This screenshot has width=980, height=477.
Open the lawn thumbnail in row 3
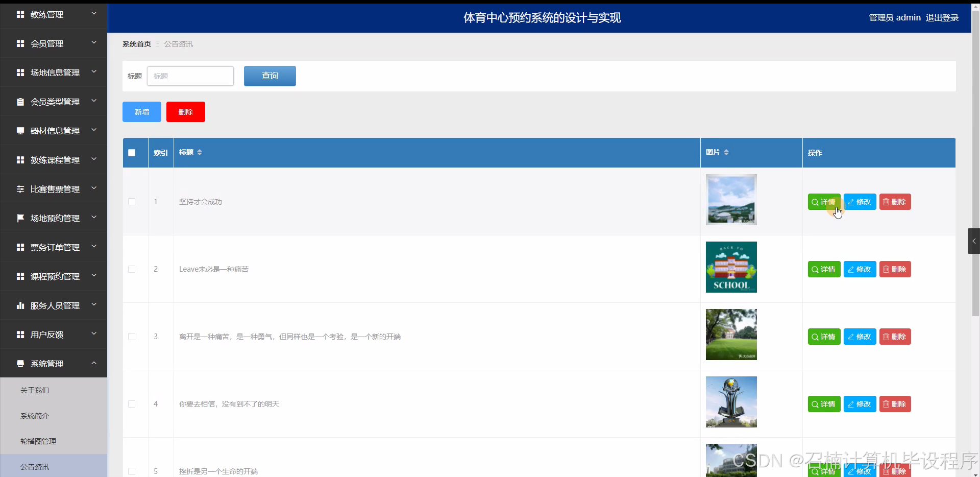(731, 335)
